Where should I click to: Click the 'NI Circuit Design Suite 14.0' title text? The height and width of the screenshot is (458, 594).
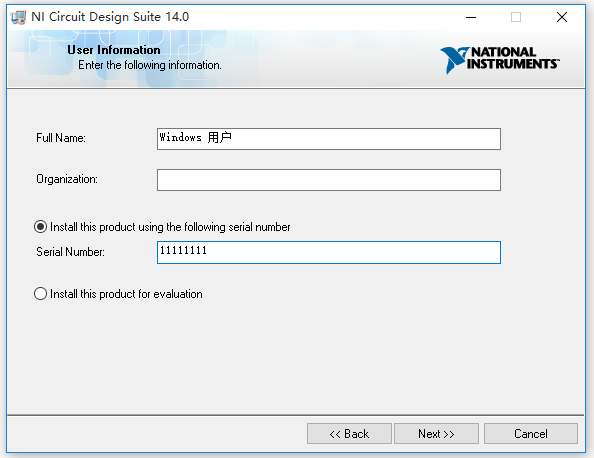(110, 17)
